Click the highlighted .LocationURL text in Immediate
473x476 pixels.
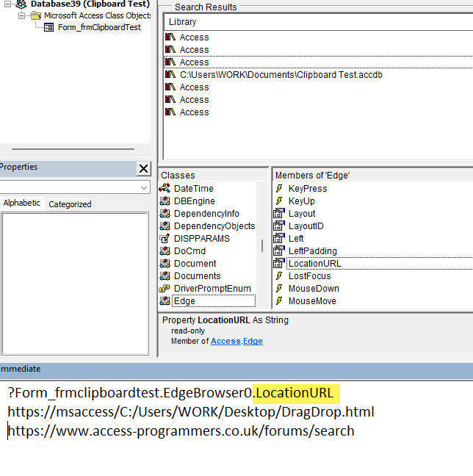(296, 394)
